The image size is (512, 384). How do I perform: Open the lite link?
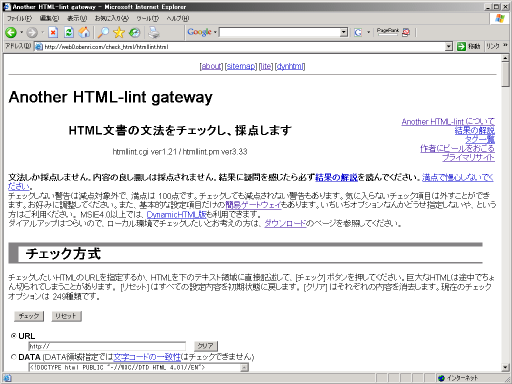266,66
